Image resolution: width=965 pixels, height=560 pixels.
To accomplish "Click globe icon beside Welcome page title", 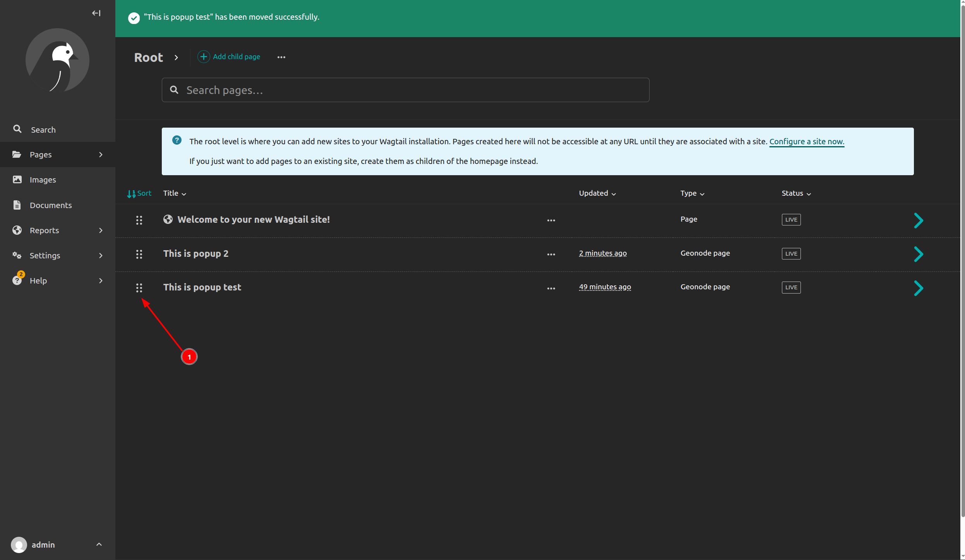I will coord(168,219).
